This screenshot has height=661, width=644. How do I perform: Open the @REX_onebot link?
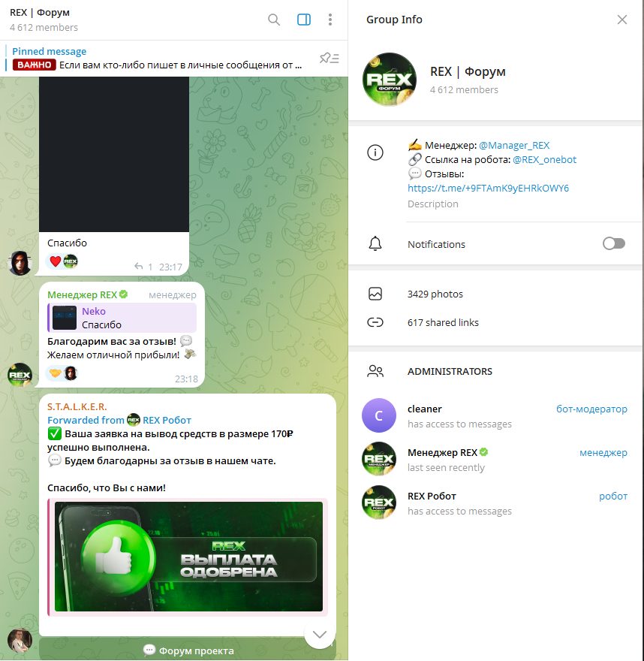tap(544, 160)
